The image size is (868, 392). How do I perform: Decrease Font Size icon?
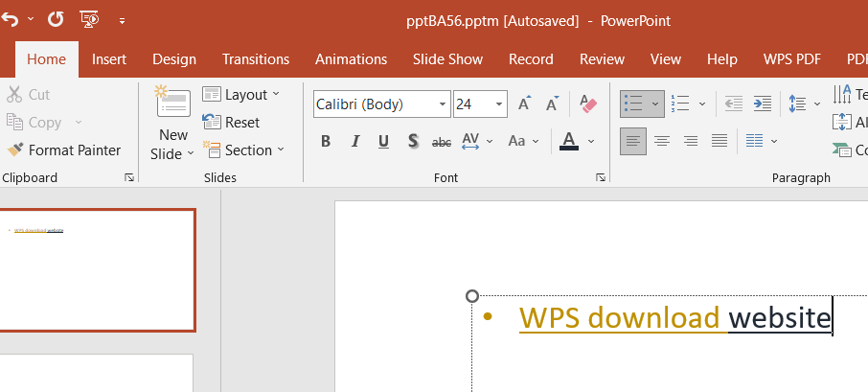552,104
